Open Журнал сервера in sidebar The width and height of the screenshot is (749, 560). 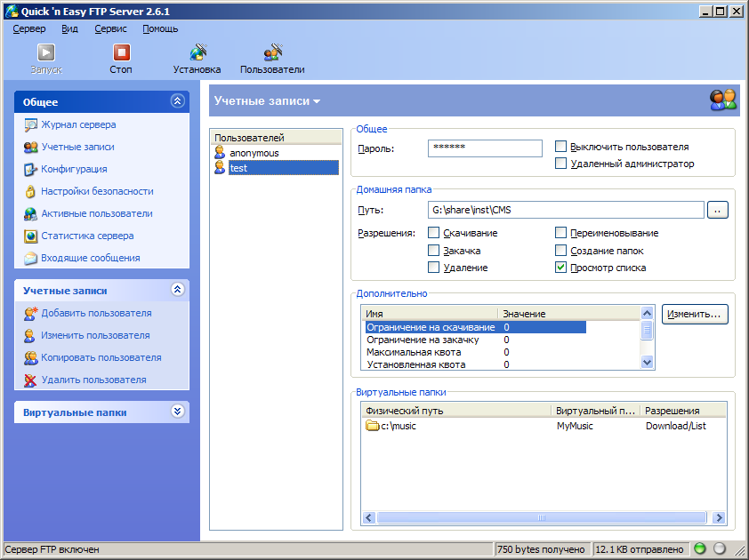click(78, 125)
